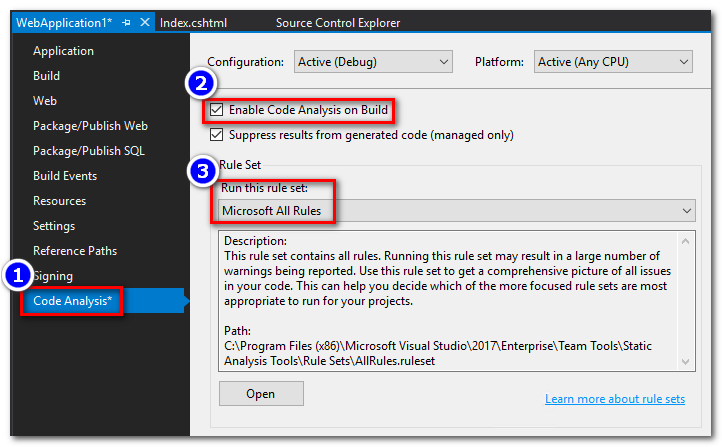The height and width of the screenshot is (447, 722).
Task: Follow the Learn more about rule sets link
Action: click(x=615, y=399)
